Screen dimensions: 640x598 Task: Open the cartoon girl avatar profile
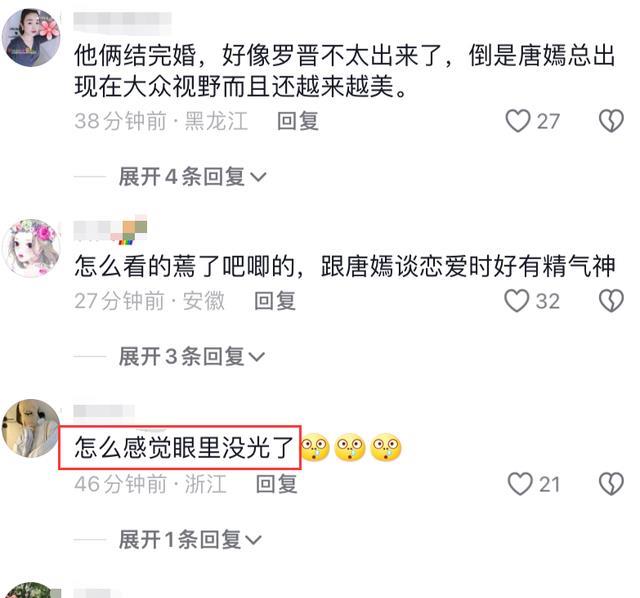tap(31, 248)
